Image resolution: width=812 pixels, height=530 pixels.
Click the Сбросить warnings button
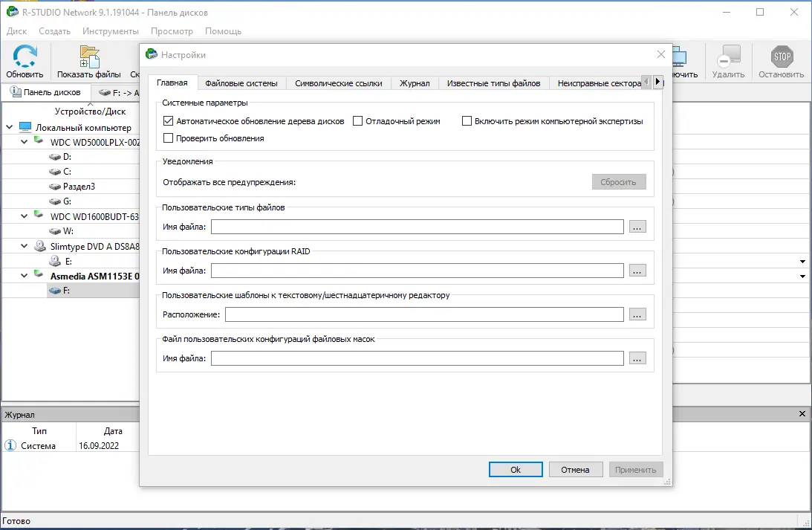pyautogui.click(x=619, y=182)
